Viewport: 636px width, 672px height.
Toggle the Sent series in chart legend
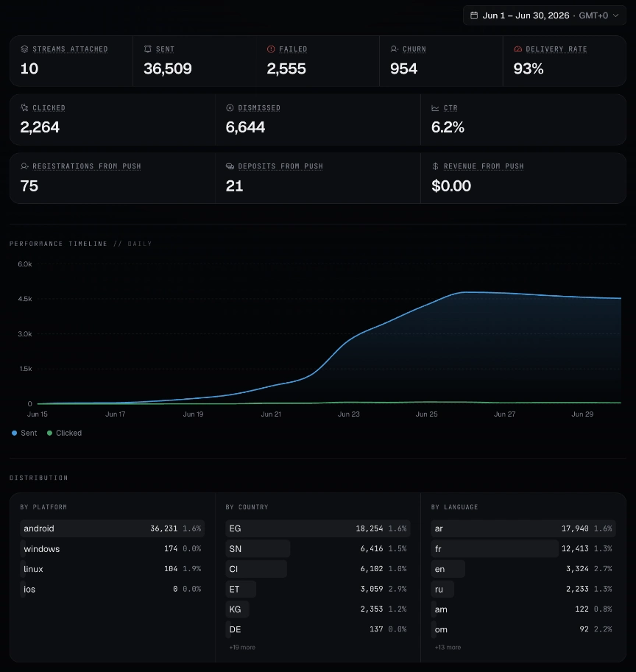point(24,433)
